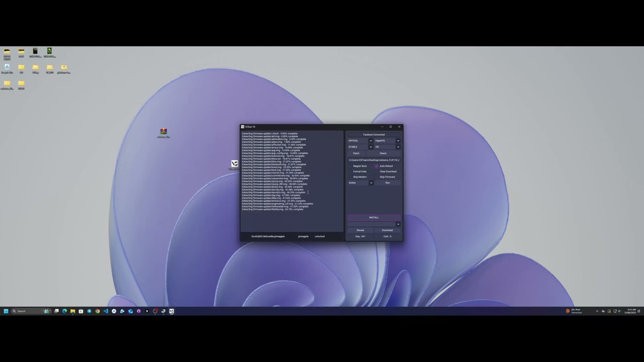Open the Windows Start menu
The image size is (644, 362).
(x=6, y=311)
